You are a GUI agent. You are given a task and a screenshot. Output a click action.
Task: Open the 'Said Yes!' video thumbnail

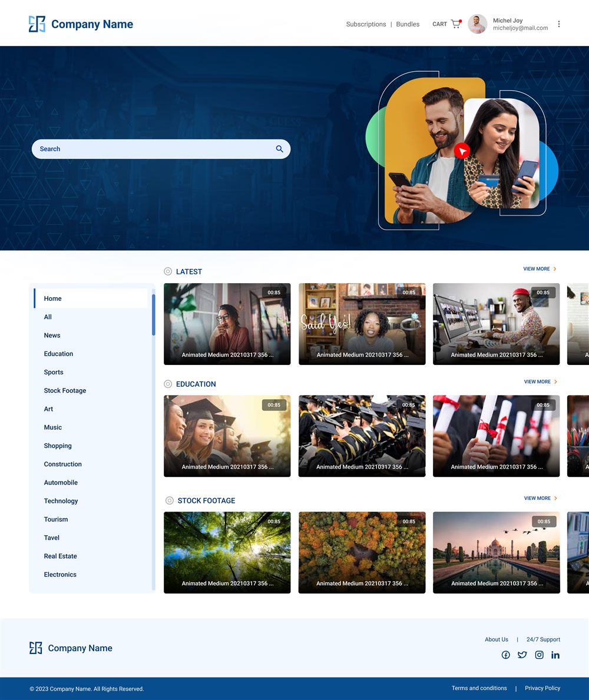click(x=362, y=324)
